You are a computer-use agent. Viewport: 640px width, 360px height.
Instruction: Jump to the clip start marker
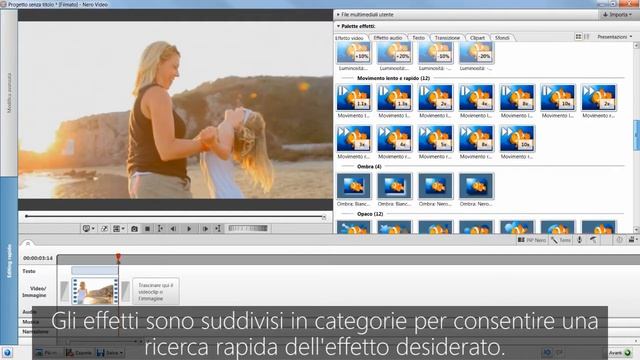tap(160, 229)
